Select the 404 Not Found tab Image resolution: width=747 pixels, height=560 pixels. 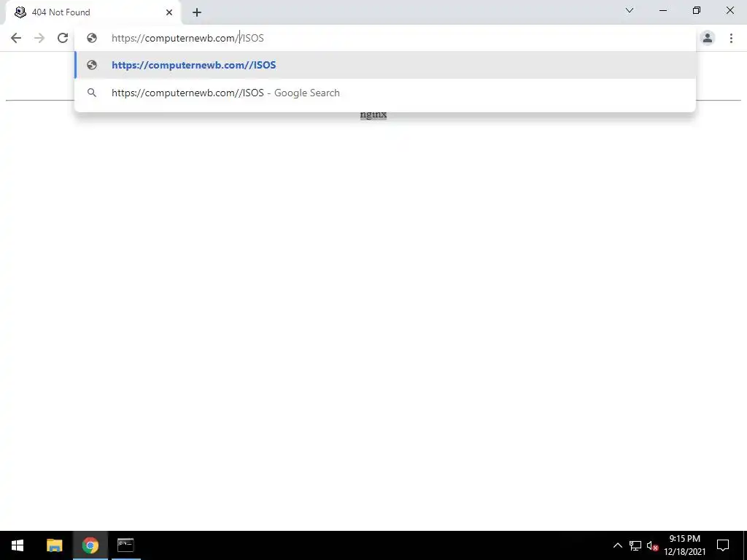click(x=93, y=12)
